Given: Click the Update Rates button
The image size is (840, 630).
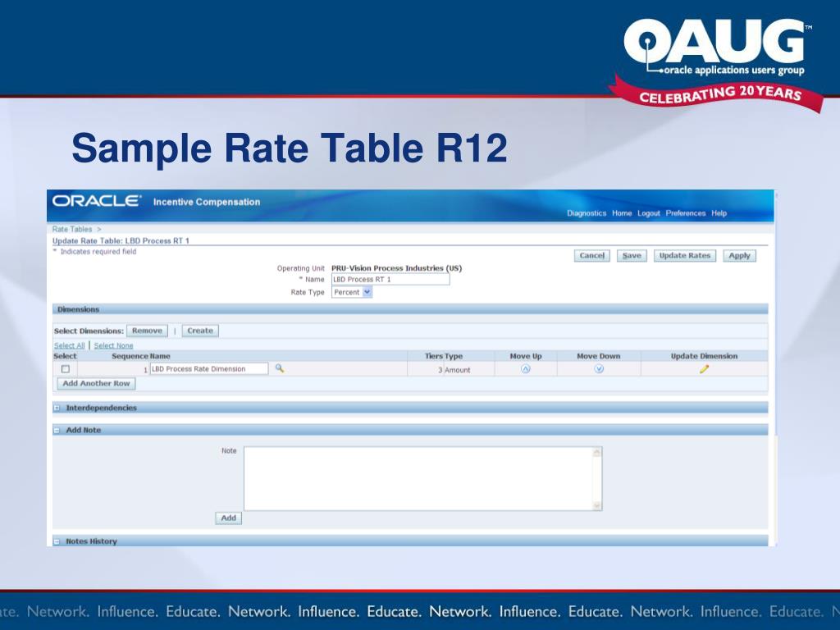Looking at the screenshot, I should (685, 256).
